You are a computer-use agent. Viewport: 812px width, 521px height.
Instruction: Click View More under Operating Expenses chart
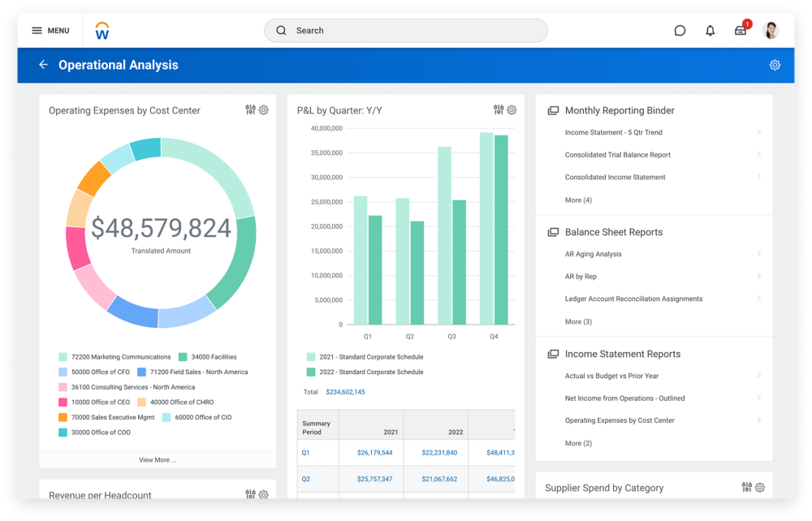point(159,459)
